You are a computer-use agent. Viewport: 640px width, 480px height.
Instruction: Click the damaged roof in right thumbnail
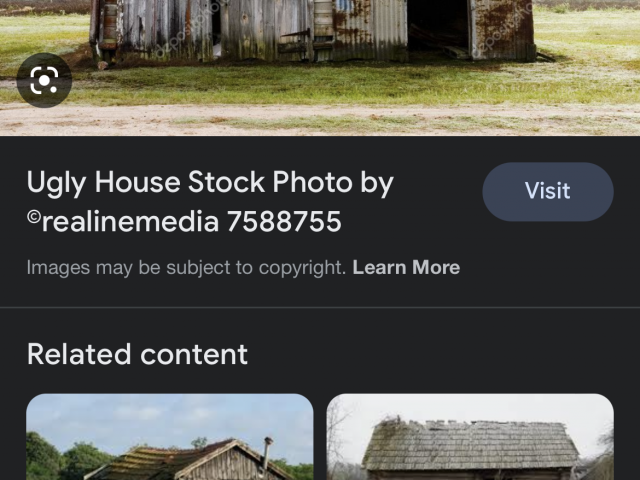point(469,445)
